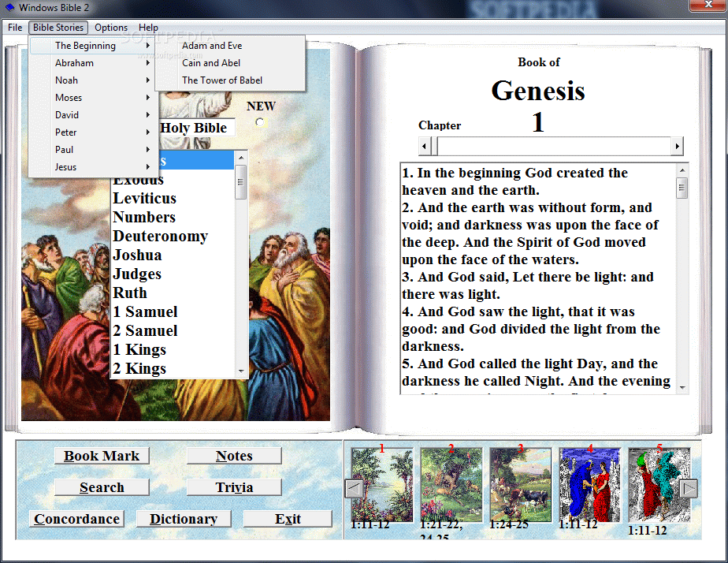Close the Bible Stories menu
This screenshot has height=563, width=728.
(x=58, y=28)
